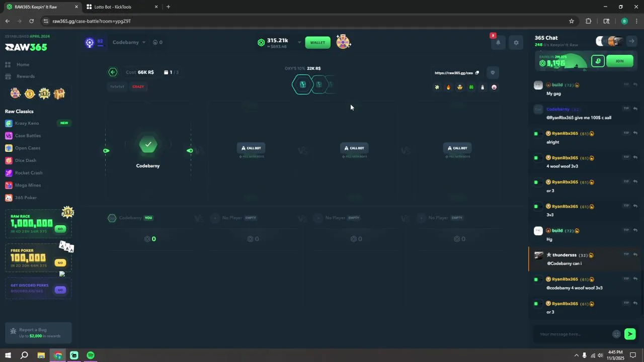Click the rain tip hand-coin icon
644x362 pixels.
tap(598, 61)
